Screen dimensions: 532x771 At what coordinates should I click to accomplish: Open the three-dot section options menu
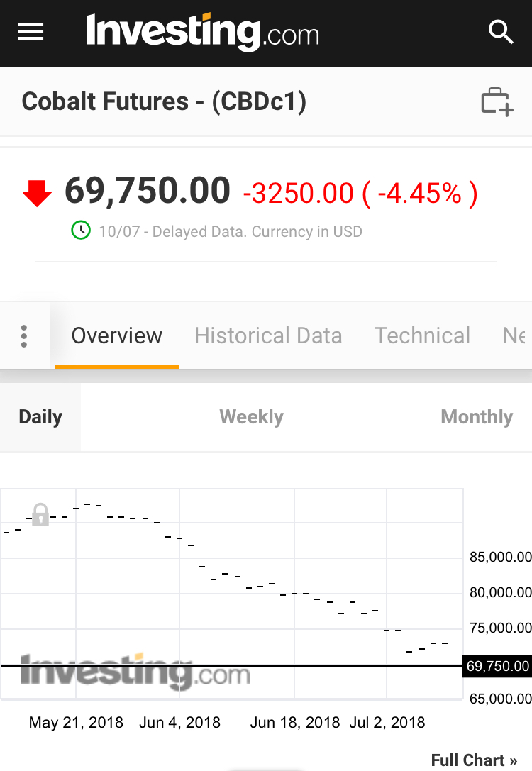tap(24, 336)
